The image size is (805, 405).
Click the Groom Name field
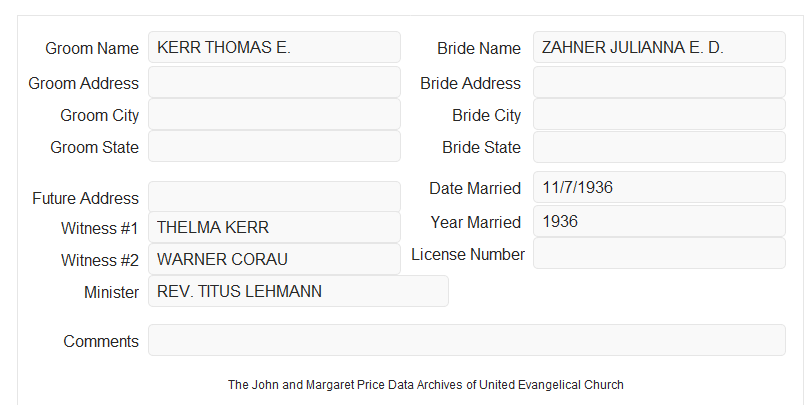point(274,47)
